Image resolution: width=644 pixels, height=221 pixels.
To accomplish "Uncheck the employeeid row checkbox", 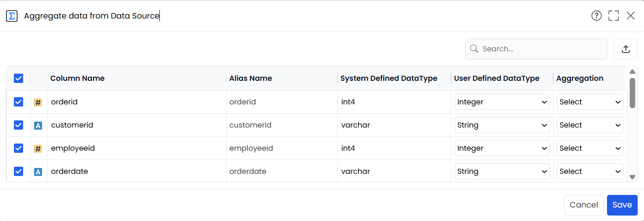I will [x=19, y=148].
